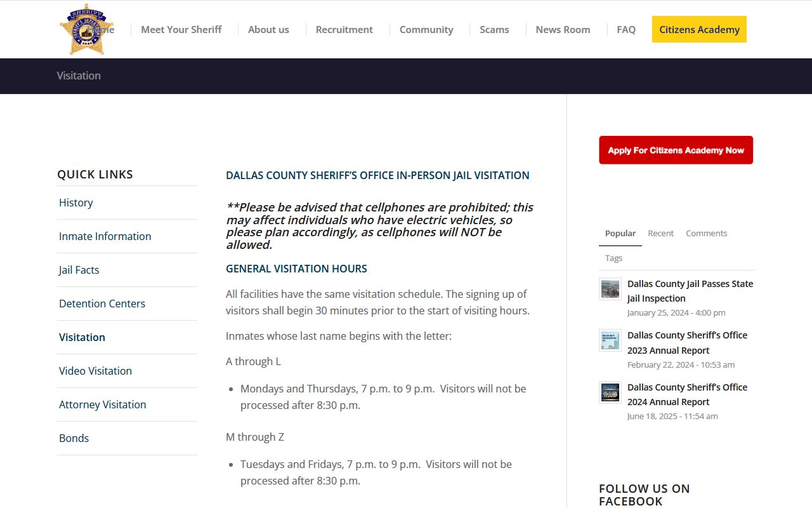This screenshot has width=812, height=508.
Task: Click the 'M through Z' text
Action: [x=255, y=437]
